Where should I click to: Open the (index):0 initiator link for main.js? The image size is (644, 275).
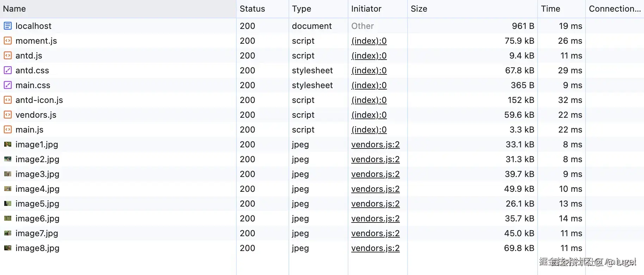(x=369, y=130)
